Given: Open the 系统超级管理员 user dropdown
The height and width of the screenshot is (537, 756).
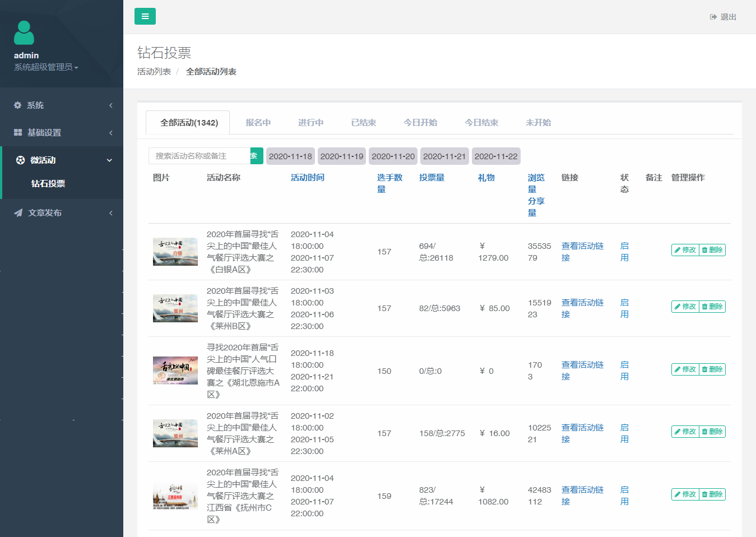Looking at the screenshot, I should (x=46, y=67).
